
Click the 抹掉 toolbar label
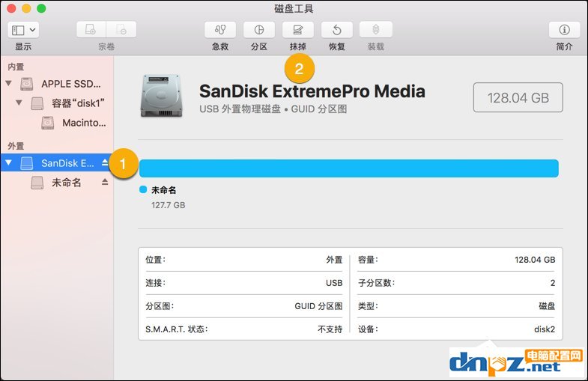click(298, 47)
